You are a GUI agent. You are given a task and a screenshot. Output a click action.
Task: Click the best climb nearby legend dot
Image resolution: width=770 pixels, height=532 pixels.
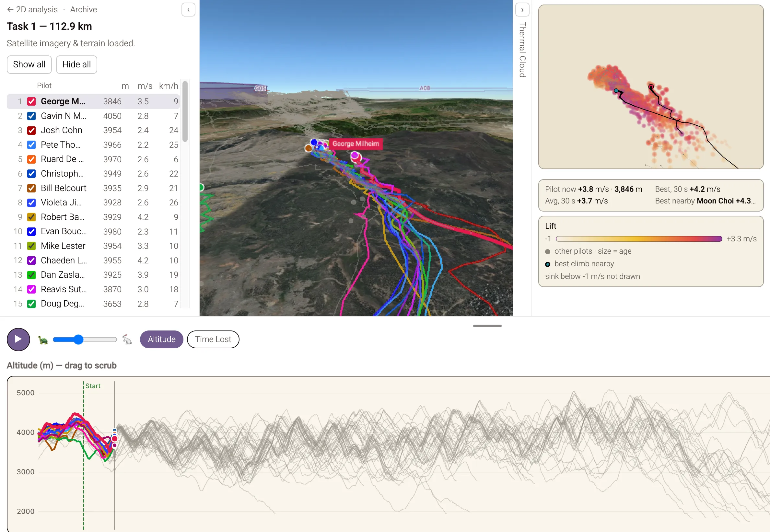tap(548, 264)
